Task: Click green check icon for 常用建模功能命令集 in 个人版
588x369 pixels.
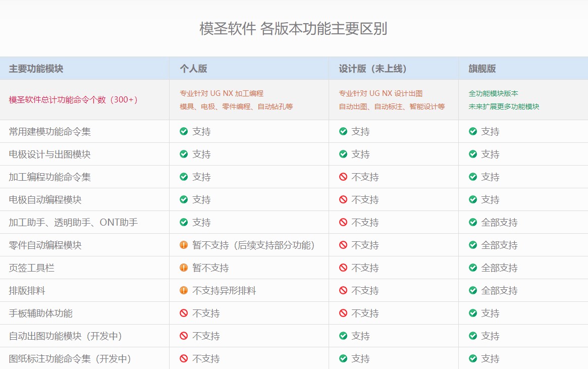Action: click(184, 131)
